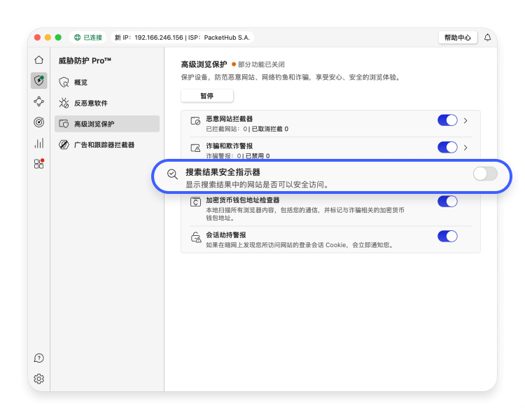Click 搜索结果安全指示器 title text
Screen dimensions: 525x420
click(223, 172)
